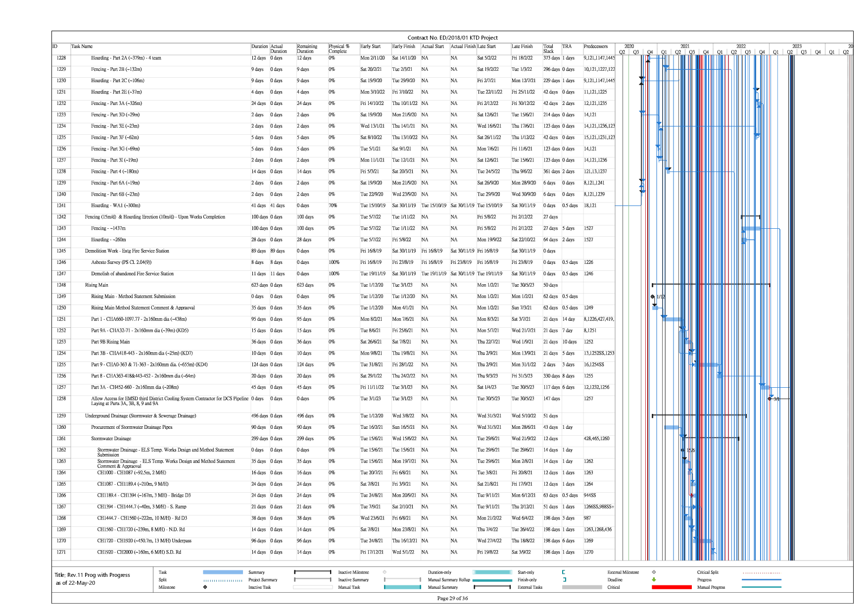Click the 2022 year timescale header

point(740,46)
